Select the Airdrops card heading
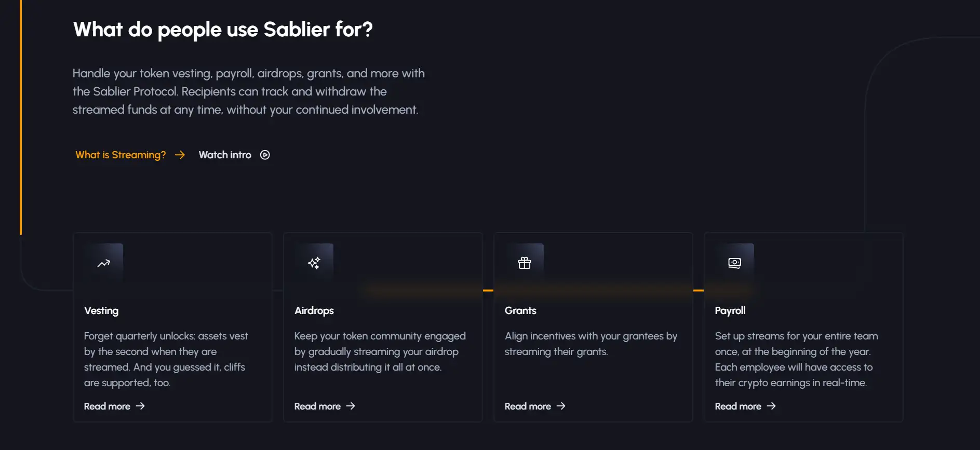Viewport: 980px width, 450px height. (314, 310)
